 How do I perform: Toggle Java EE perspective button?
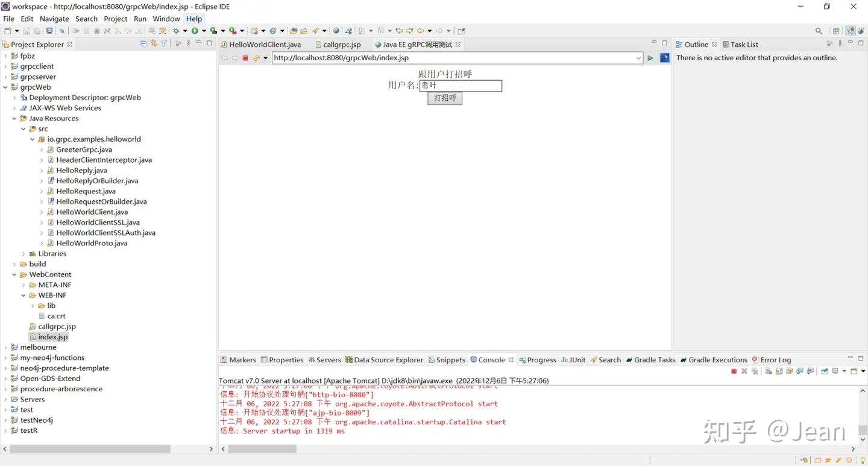click(850, 31)
